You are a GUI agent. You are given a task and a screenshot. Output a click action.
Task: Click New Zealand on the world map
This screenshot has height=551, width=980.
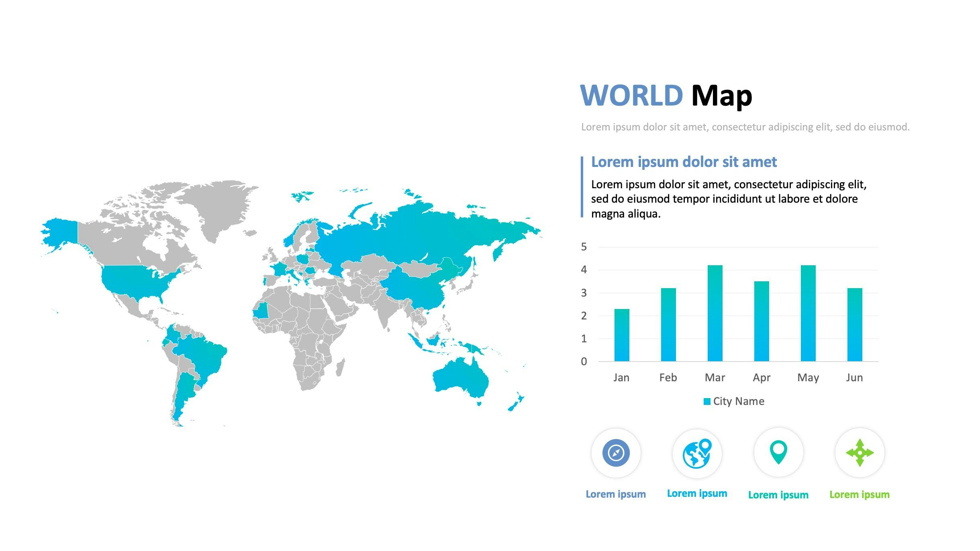pos(516,403)
